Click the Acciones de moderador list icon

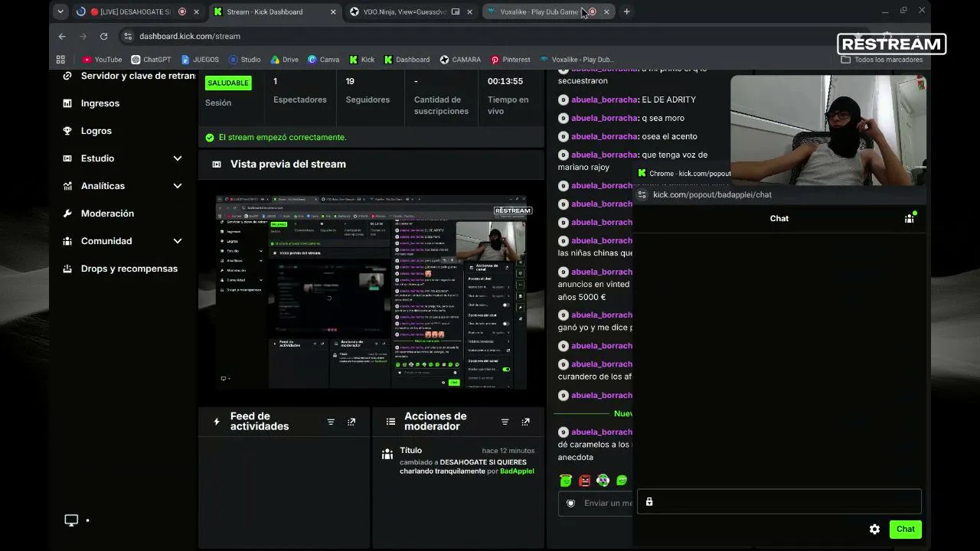[x=390, y=422]
